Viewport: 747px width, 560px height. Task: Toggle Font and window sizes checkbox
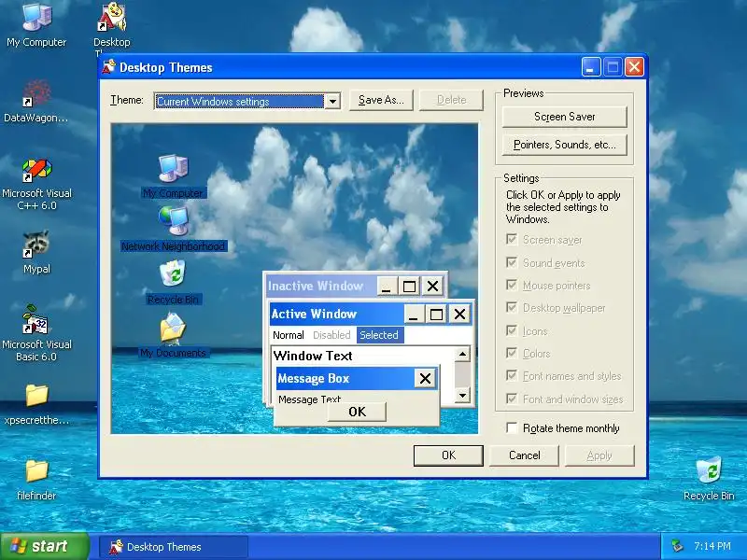(512, 399)
